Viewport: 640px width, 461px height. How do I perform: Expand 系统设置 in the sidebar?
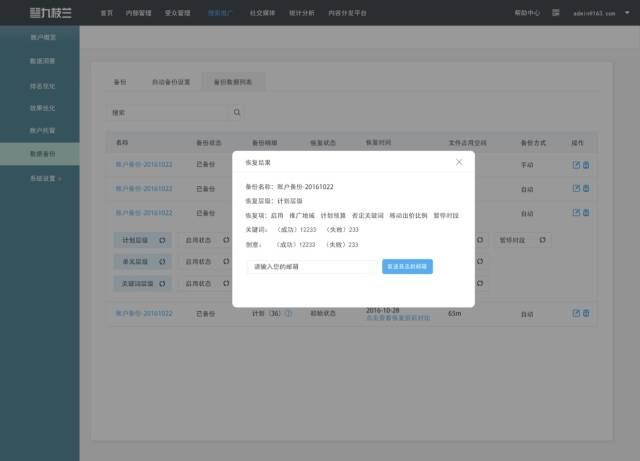[46, 178]
